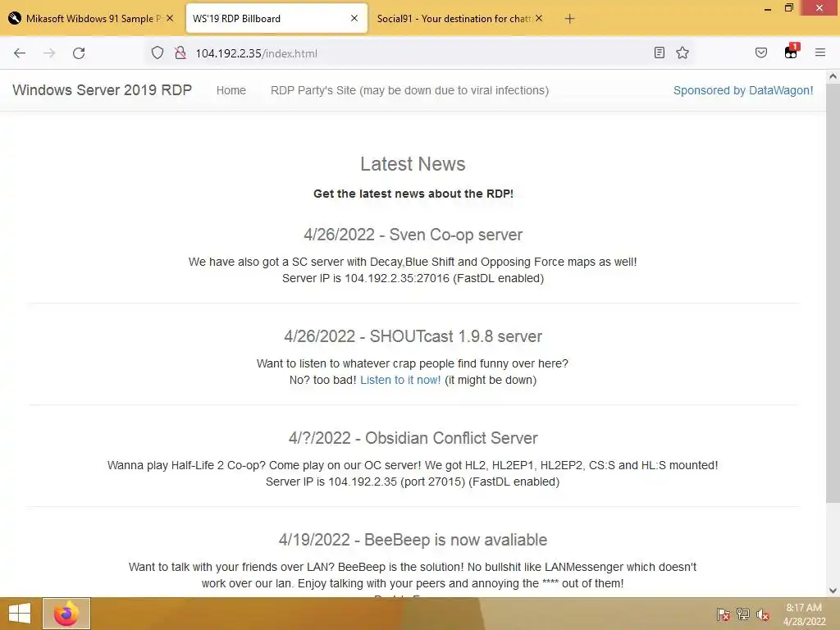Click the '4/?/2022 - Obsidian Conflict Server' heading

pos(413,438)
